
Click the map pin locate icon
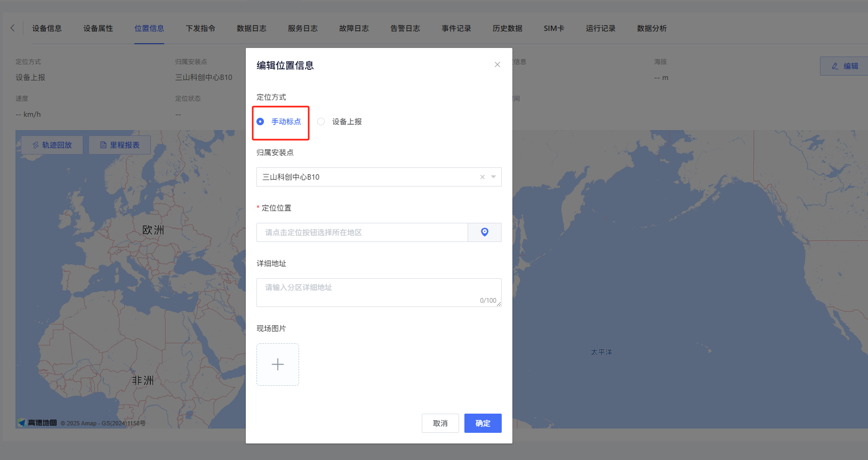pos(484,232)
